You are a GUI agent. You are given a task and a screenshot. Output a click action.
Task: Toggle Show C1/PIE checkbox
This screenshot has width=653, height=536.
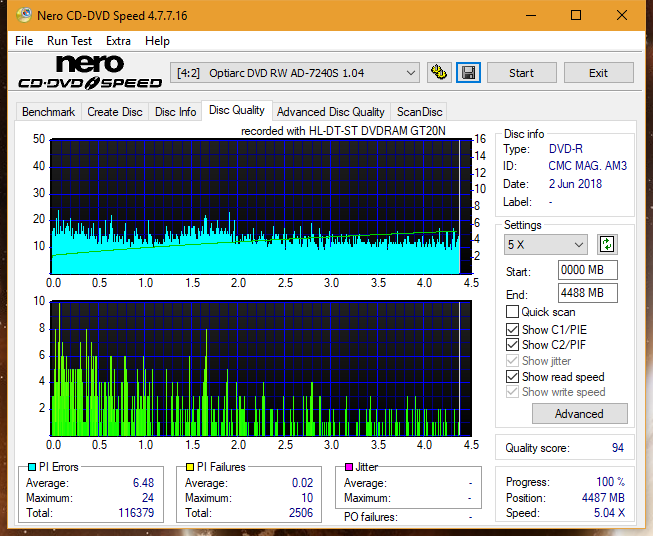512,329
